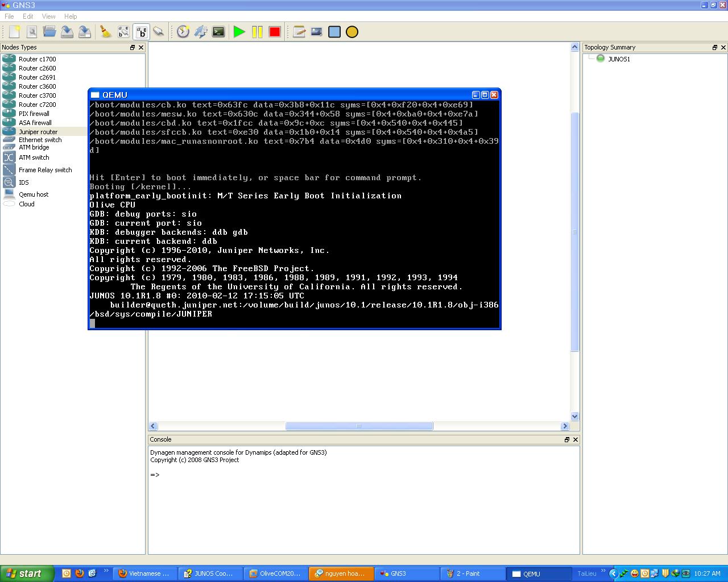Select the Juniper router node type
The height and width of the screenshot is (582, 728).
tap(38, 132)
